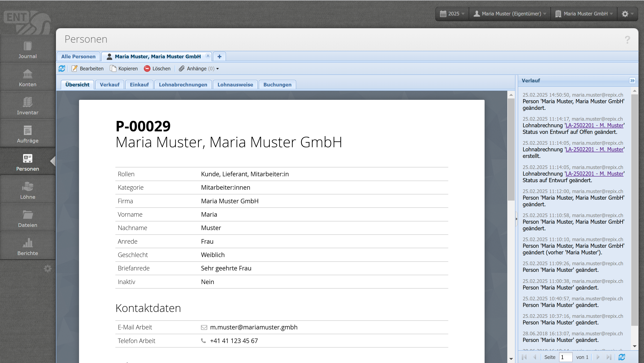Open the Maria Muster GmbH company dropdown
The height and width of the screenshot is (363, 644).
click(x=584, y=14)
